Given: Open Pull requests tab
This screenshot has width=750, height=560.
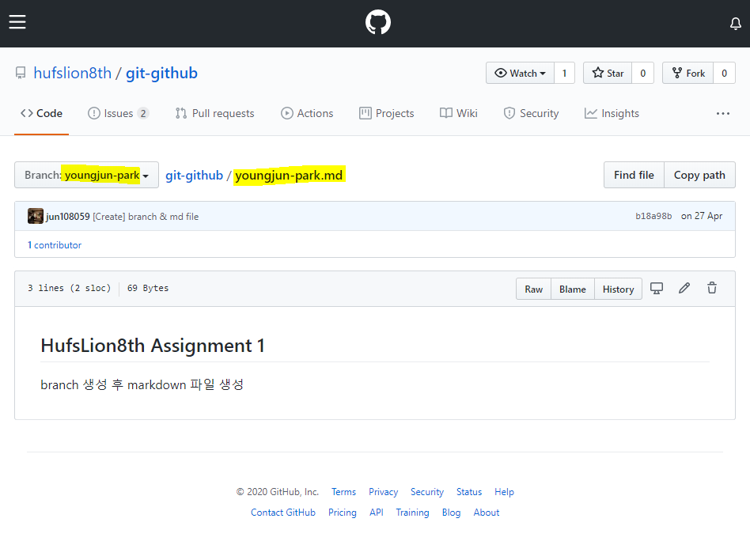Looking at the screenshot, I should tap(214, 113).
